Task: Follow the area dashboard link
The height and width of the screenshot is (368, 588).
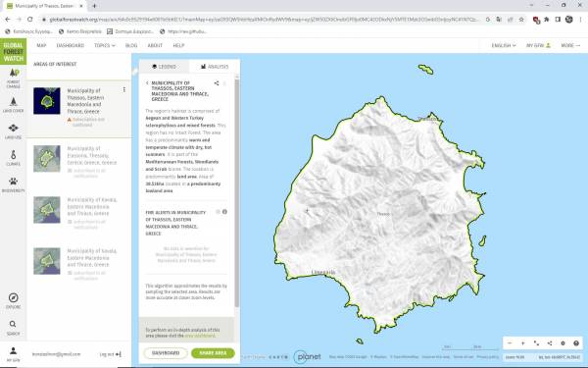Action: click(200, 336)
